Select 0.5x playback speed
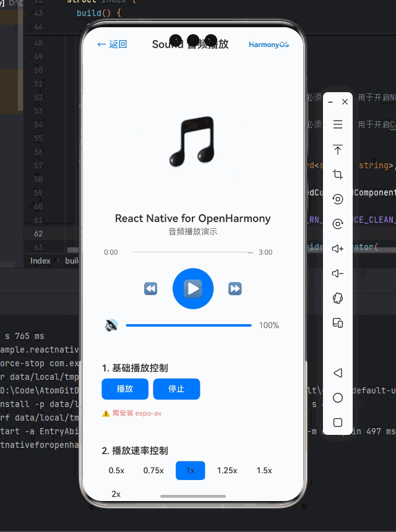The image size is (396, 532). coord(116,471)
